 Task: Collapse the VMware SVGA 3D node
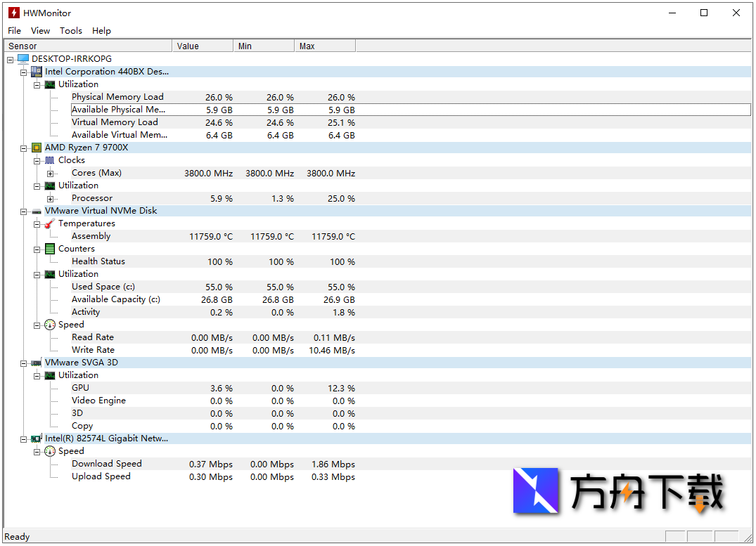pyautogui.click(x=24, y=363)
